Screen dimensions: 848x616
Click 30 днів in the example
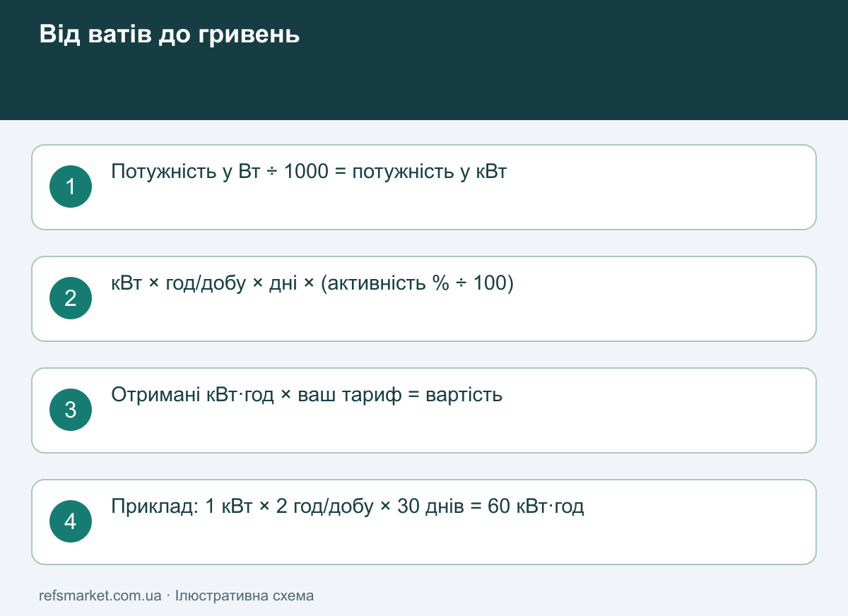pos(423,507)
